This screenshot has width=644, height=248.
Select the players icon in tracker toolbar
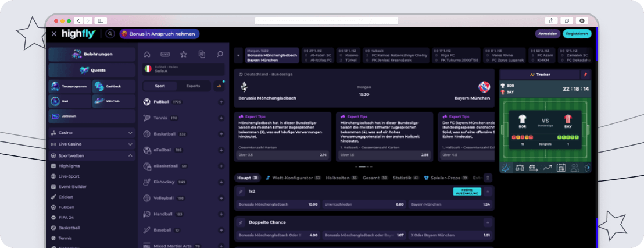coord(575,168)
